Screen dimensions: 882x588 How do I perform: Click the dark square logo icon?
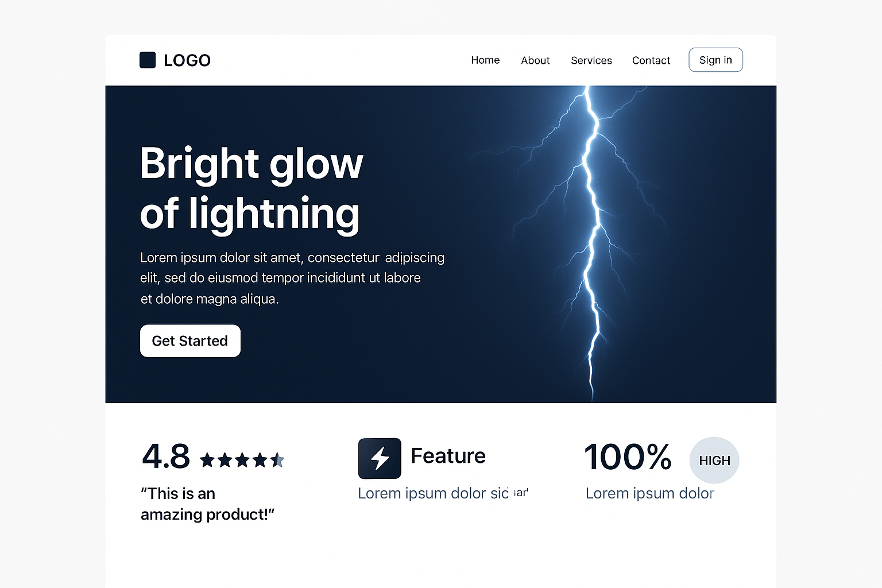coord(148,60)
